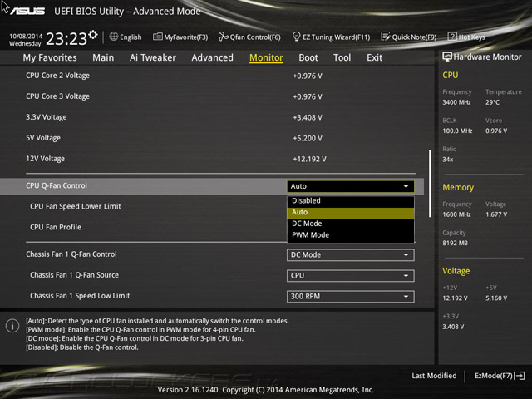
Task: Choose DC Mode in open dropdown list
Action: (x=351, y=224)
